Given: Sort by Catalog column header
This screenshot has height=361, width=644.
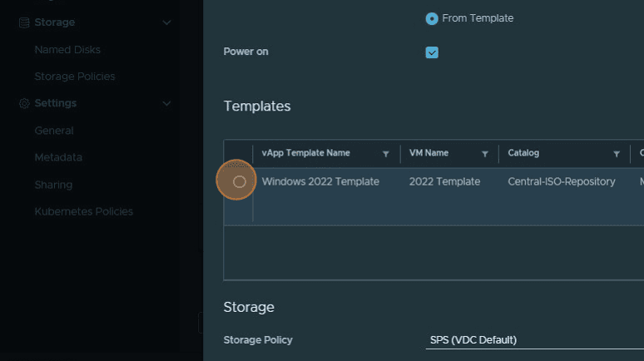Looking at the screenshot, I should (x=523, y=153).
